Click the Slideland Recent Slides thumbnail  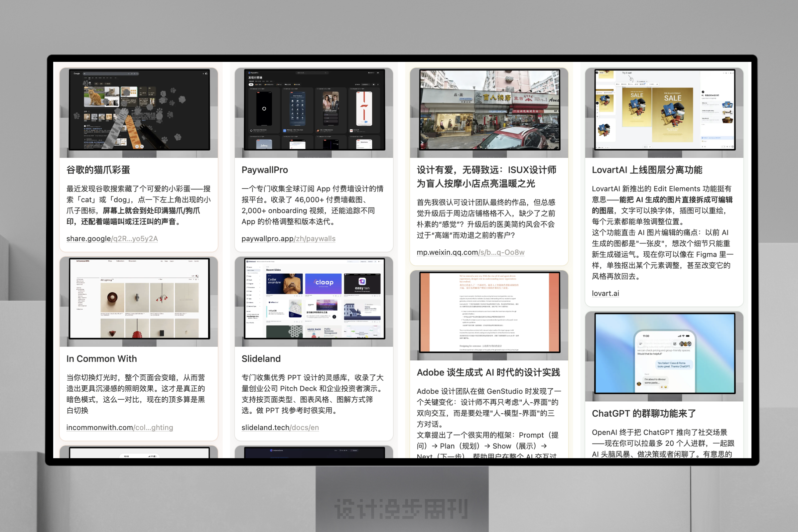(x=314, y=299)
